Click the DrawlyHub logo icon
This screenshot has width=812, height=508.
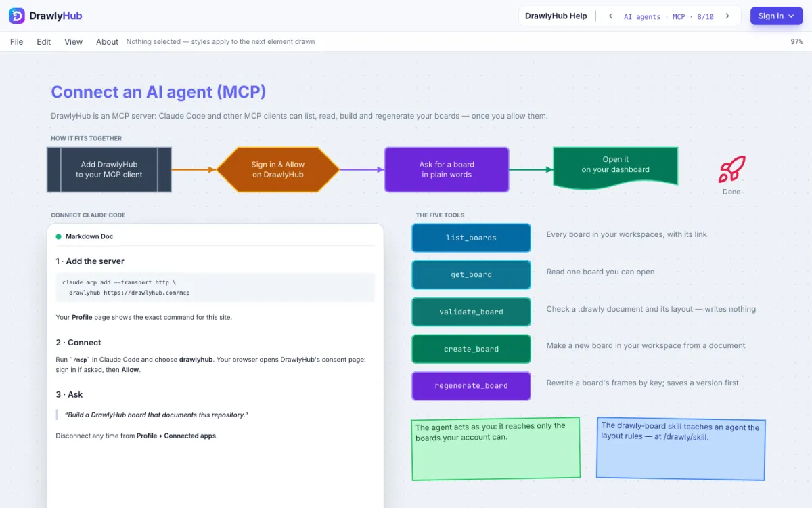click(x=17, y=16)
